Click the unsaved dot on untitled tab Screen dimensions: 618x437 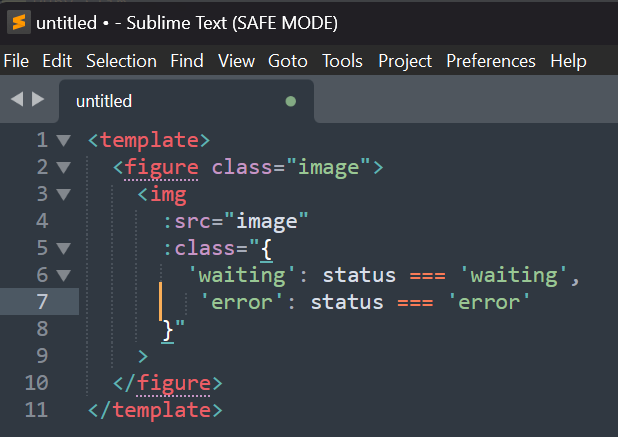coord(290,101)
